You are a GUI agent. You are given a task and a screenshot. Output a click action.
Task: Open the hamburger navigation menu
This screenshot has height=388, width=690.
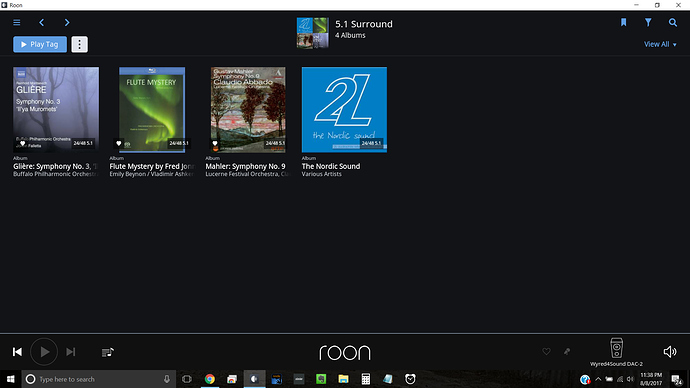(17, 22)
